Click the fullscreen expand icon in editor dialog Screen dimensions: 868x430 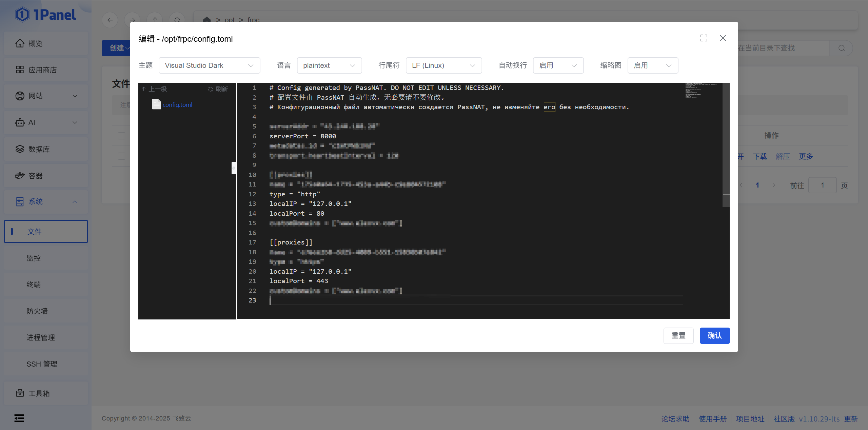tap(704, 38)
